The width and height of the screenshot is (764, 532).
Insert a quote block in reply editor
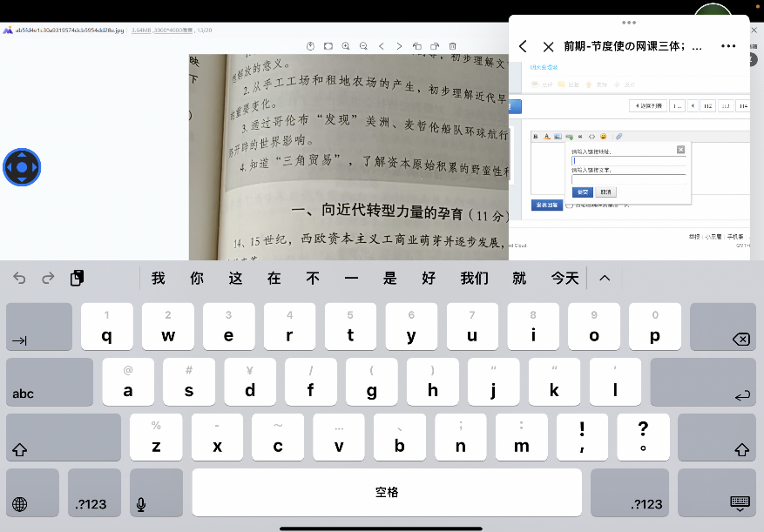click(x=580, y=137)
